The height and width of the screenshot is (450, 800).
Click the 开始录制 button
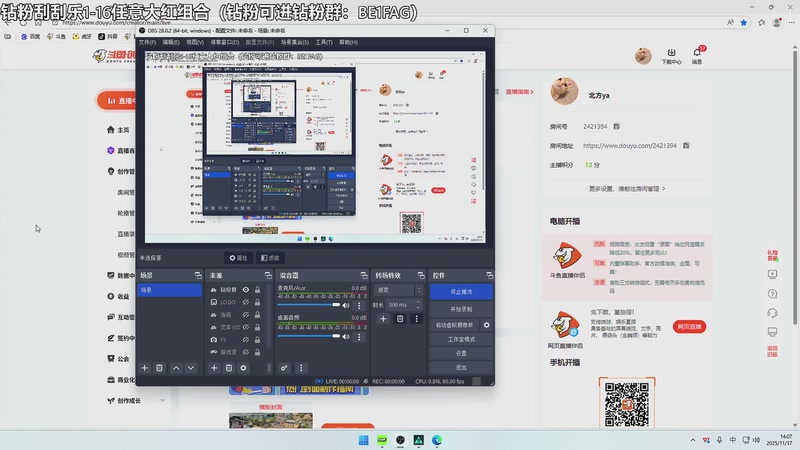[x=461, y=309]
